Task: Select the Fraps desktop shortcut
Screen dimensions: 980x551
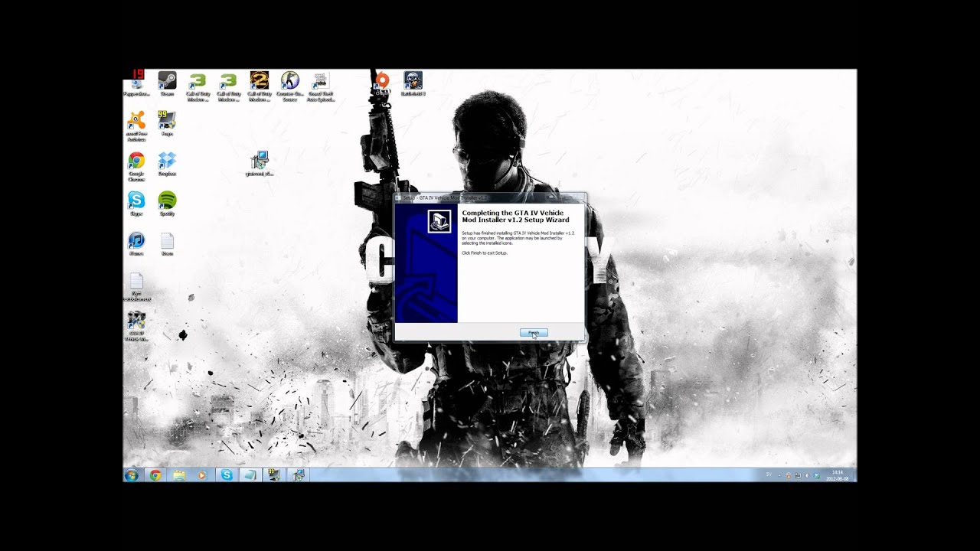Action: (x=167, y=124)
